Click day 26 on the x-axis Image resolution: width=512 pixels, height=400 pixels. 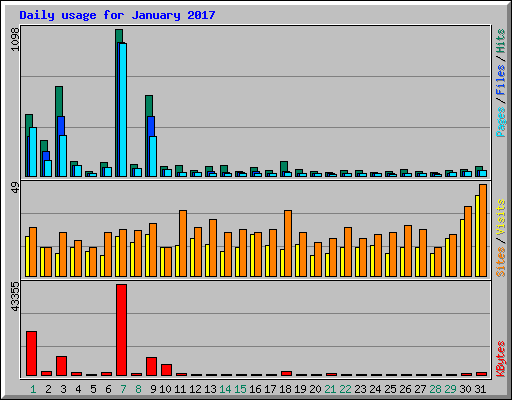[x=405, y=389]
